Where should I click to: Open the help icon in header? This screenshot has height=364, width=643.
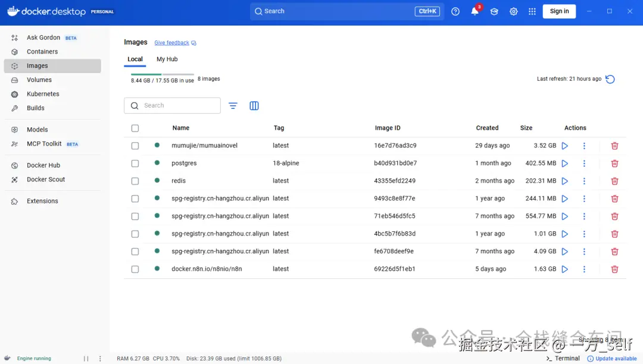point(455,11)
